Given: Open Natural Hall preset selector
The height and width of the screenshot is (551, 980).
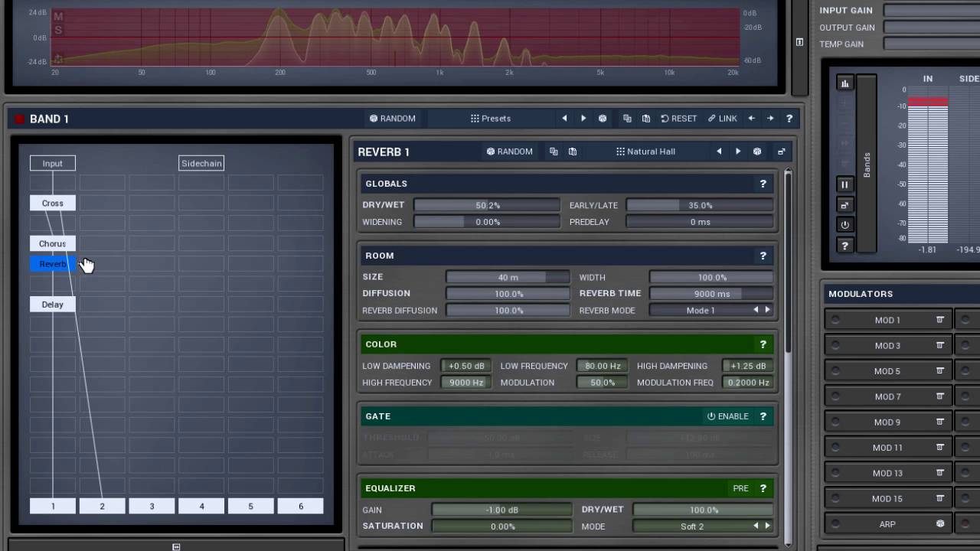Looking at the screenshot, I should click(x=645, y=152).
